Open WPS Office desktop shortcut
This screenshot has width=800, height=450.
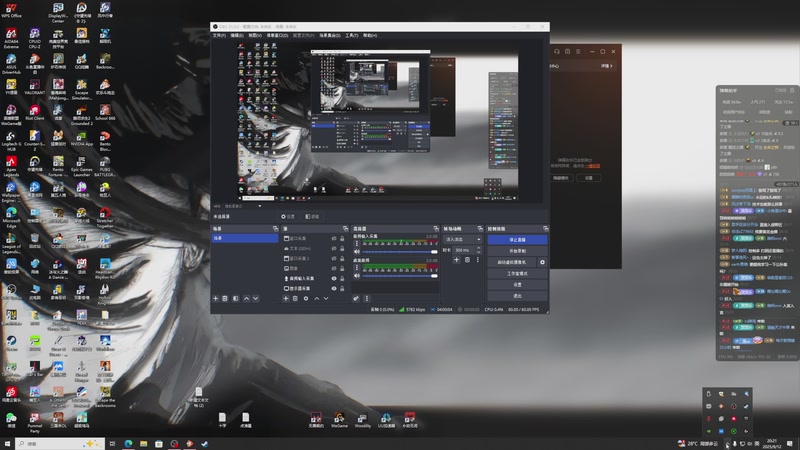(x=11, y=10)
